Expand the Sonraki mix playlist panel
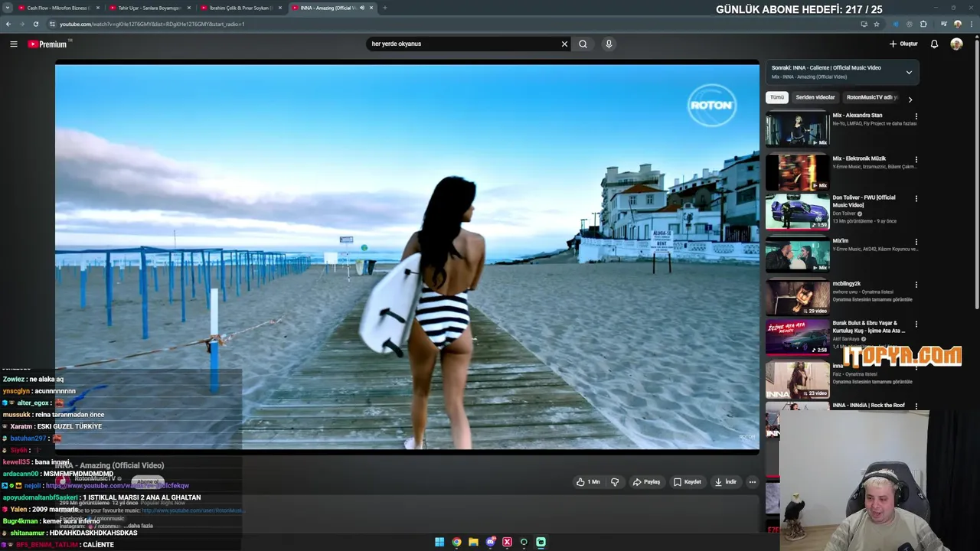 909,72
